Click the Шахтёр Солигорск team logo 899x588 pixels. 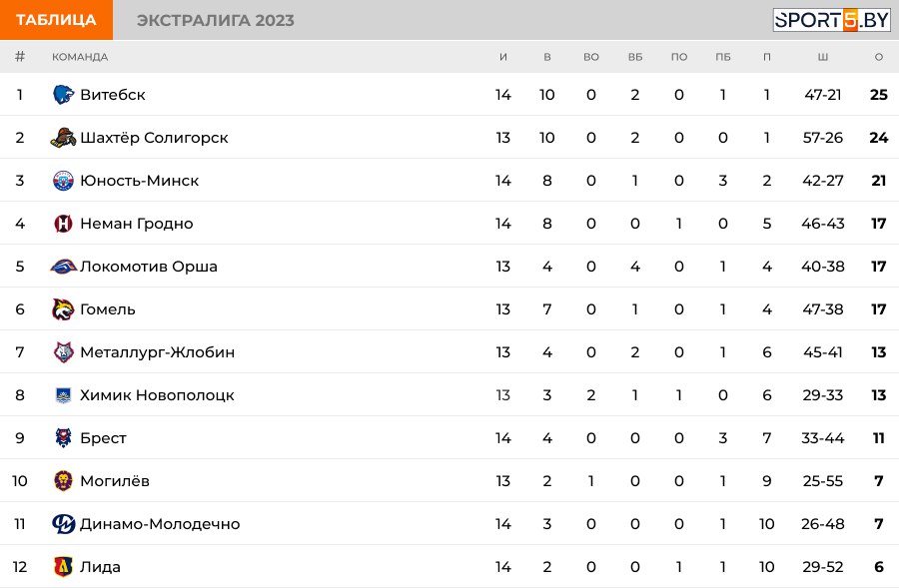tap(63, 137)
